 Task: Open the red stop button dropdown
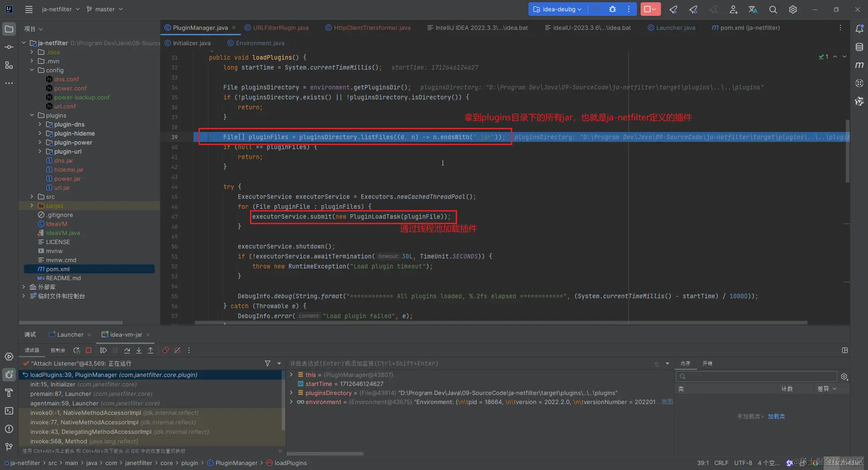pos(654,9)
